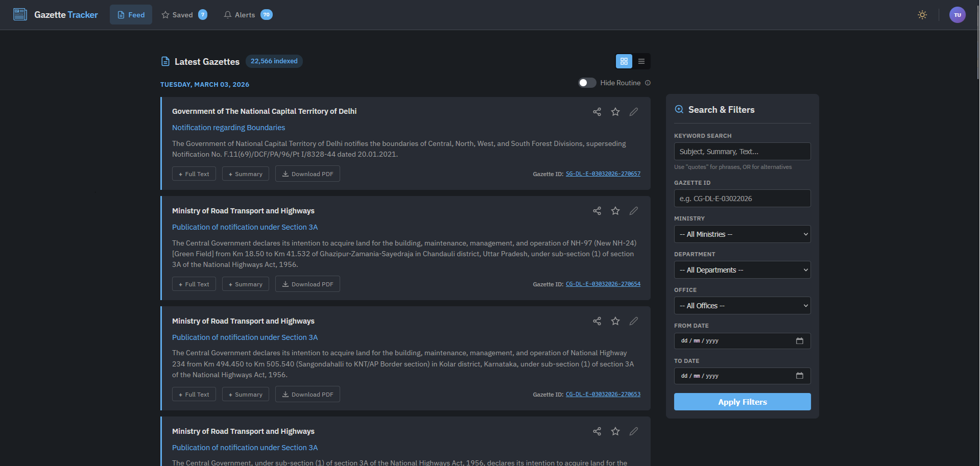This screenshot has height=466, width=980.
Task: Open Notification regarding Boundaries link
Action: (x=228, y=128)
